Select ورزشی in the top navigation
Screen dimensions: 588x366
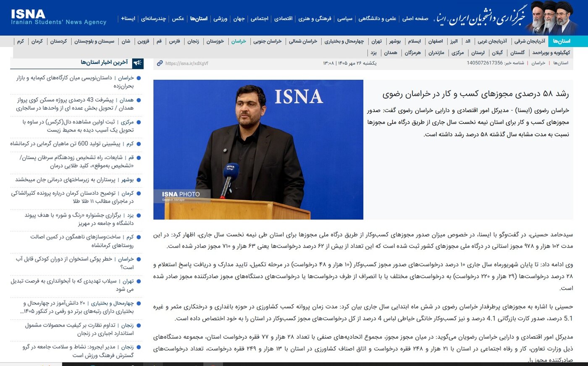click(220, 18)
